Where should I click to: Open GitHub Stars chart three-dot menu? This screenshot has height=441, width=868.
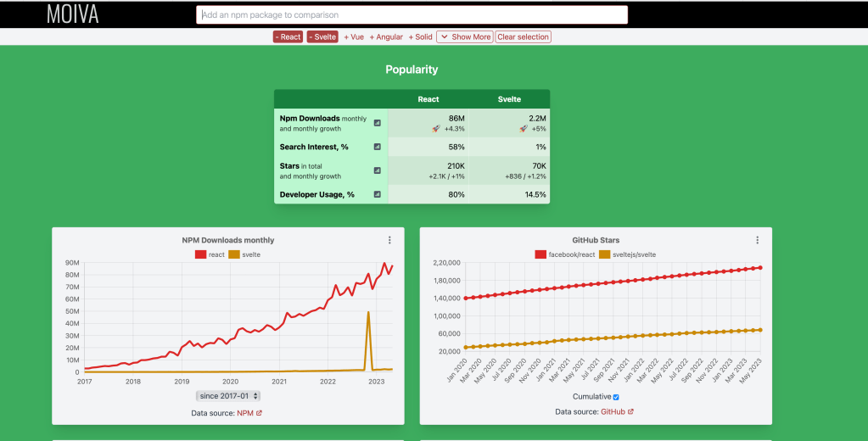point(757,240)
